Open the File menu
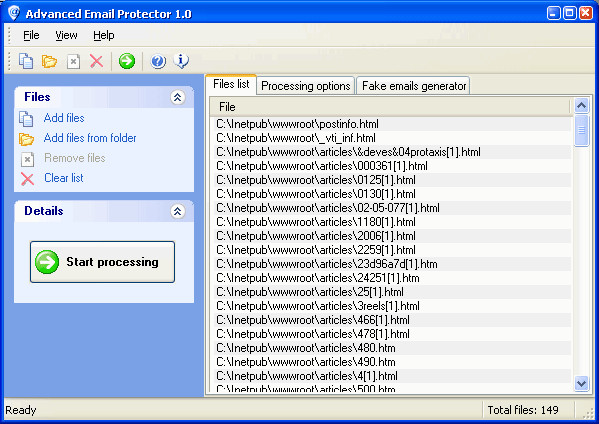Viewport: 599px width, 424px height. point(31,36)
